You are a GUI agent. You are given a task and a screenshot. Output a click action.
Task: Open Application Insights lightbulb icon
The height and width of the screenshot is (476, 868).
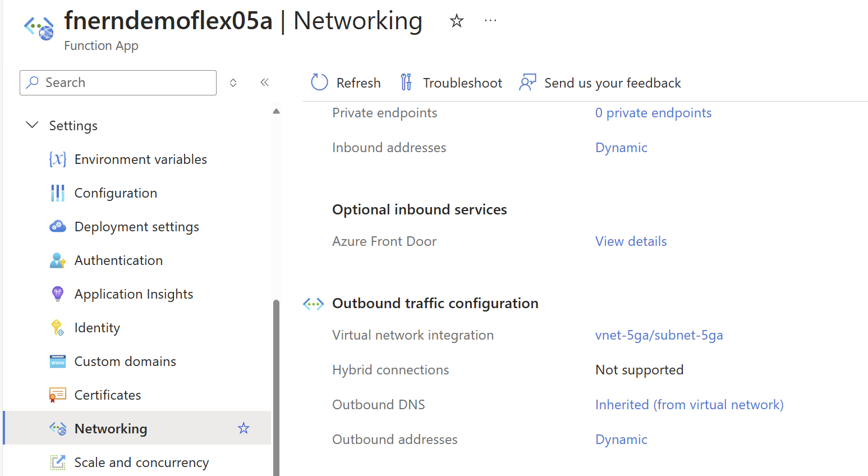pyautogui.click(x=58, y=294)
